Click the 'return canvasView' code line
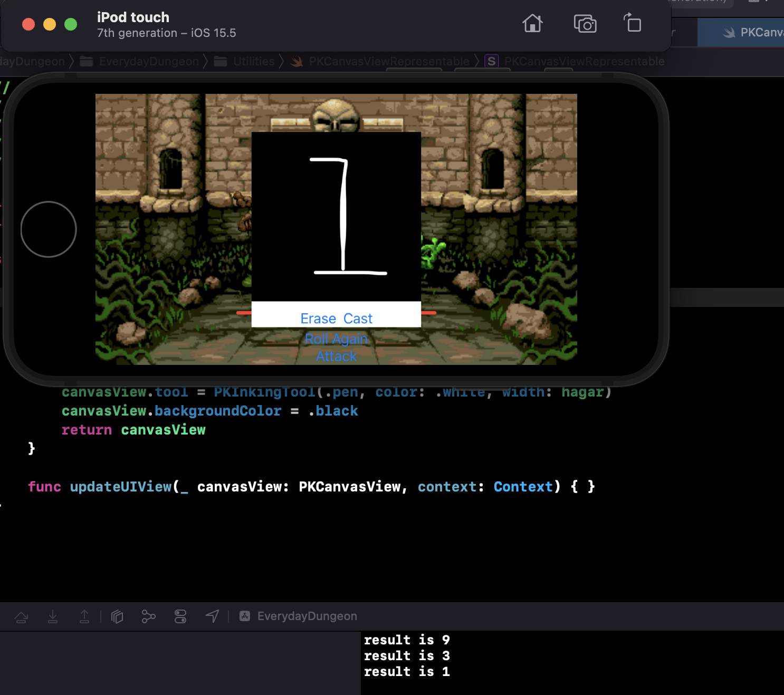Screen dimensions: 784x695 133,430
